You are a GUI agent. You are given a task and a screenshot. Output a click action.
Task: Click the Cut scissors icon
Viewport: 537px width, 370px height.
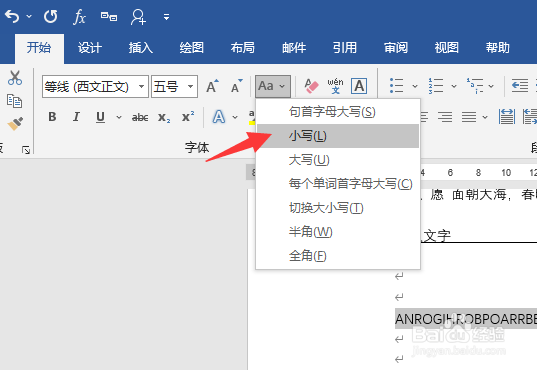click(15, 78)
